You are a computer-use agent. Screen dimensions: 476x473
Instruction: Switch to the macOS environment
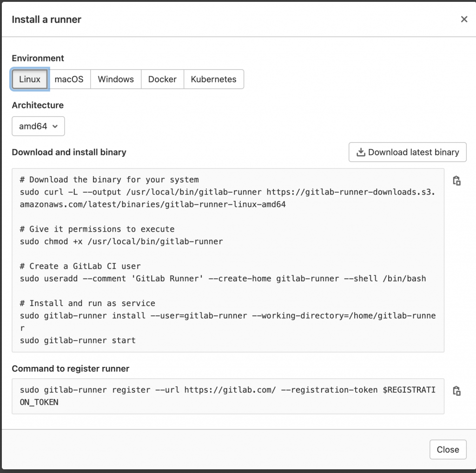(69, 79)
